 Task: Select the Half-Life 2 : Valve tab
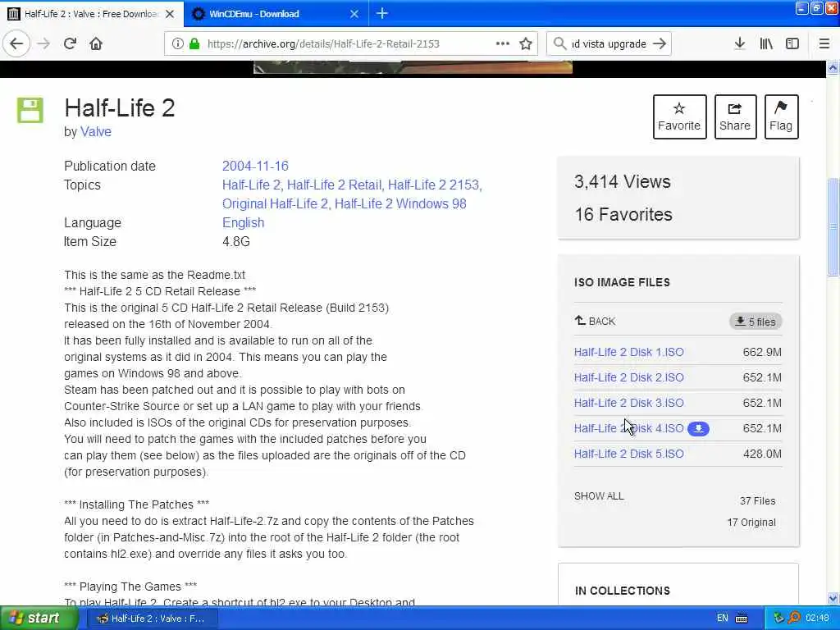91,14
